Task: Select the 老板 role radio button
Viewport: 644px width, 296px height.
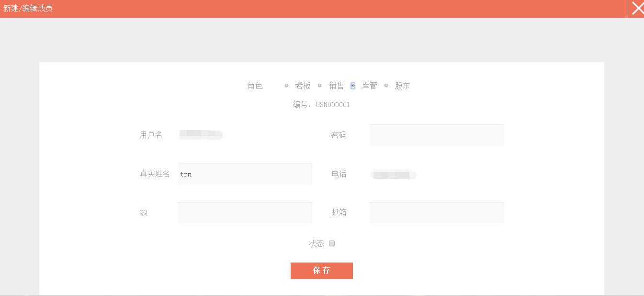Action: tap(286, 86)
